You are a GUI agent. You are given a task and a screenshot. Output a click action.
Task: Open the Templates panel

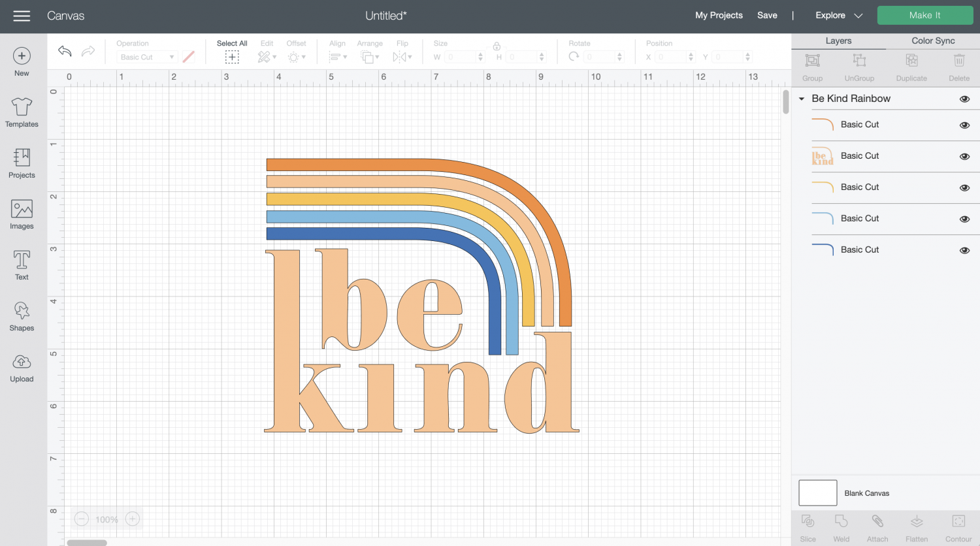pos(22,112)
